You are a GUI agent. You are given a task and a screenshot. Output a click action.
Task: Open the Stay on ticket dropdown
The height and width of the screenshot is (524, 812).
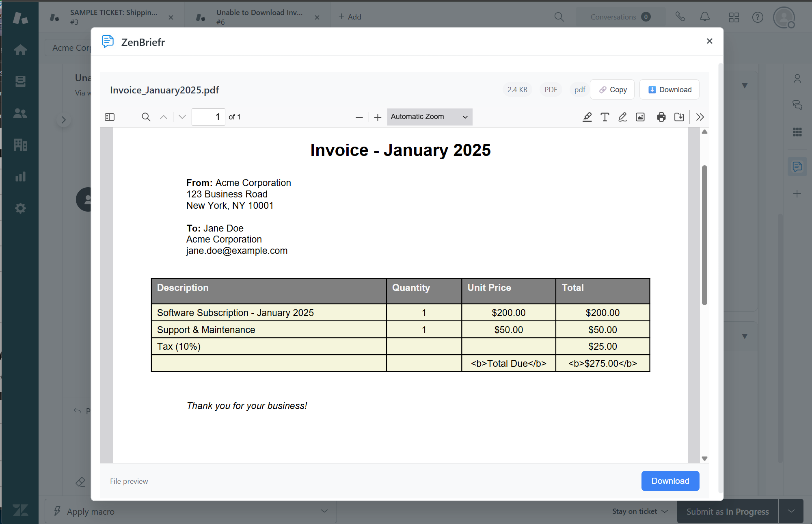click(x=639, y=511)
